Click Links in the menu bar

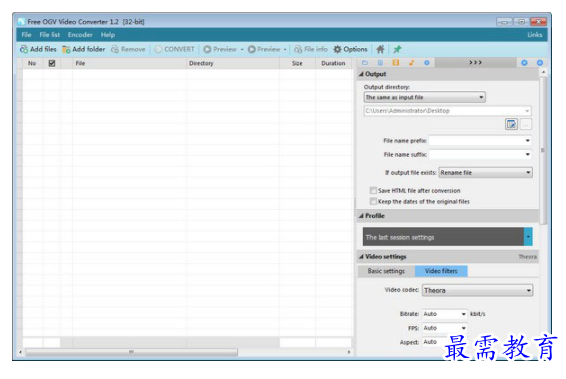pos(535,35)
